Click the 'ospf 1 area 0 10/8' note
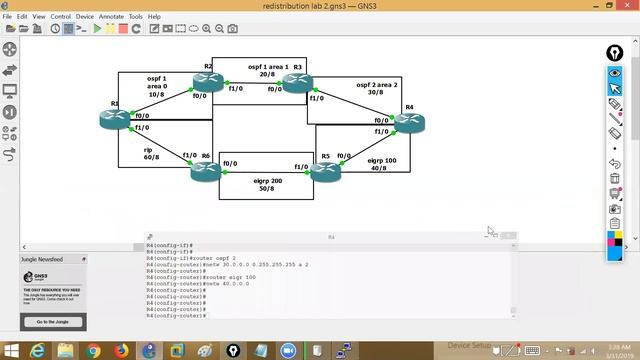 click(x=157, y=87)
